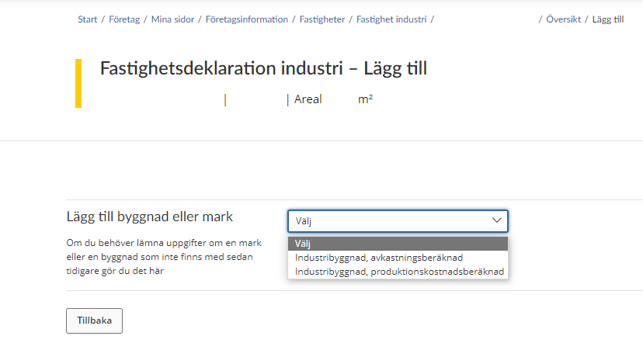Click the help text 'Om du behöver lämna uppgifter'
The width and height of the screenshot is (643, 364).
point(164,257)
